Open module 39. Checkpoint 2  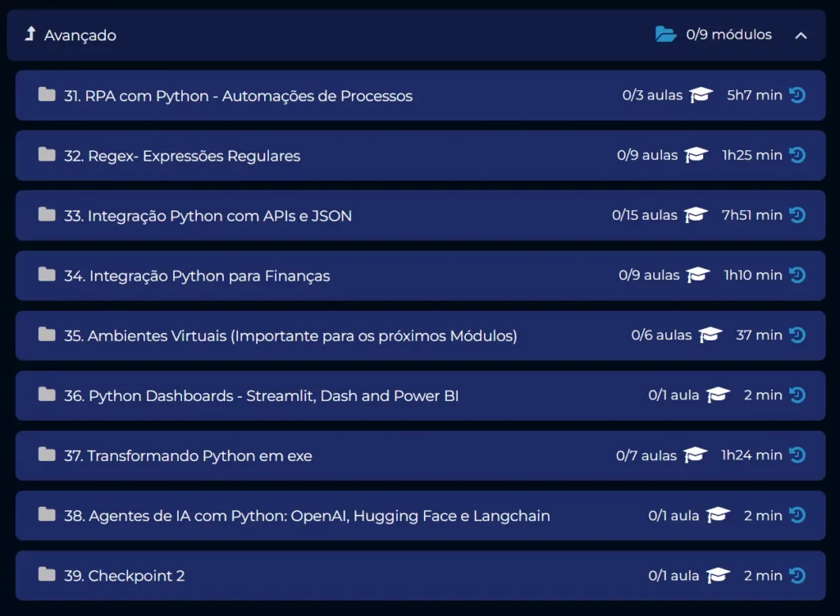[x=420, y=575]
